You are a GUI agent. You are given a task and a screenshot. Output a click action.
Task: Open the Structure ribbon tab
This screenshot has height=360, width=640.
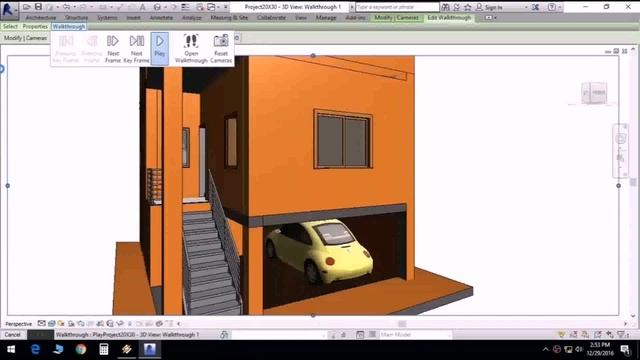pos(76,18)
